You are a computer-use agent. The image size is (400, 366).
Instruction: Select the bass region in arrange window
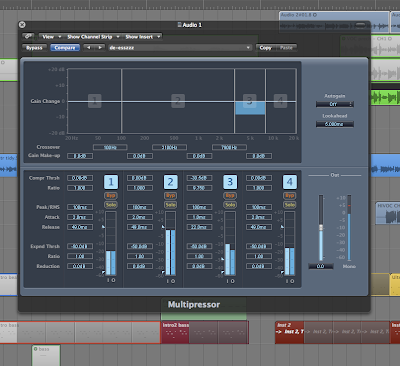click(x=46, y=355)
